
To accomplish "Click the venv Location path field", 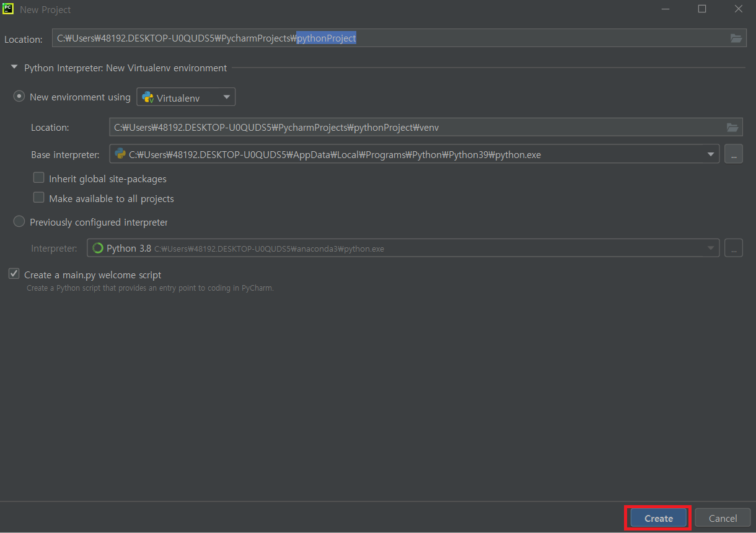I will [426, 128].
